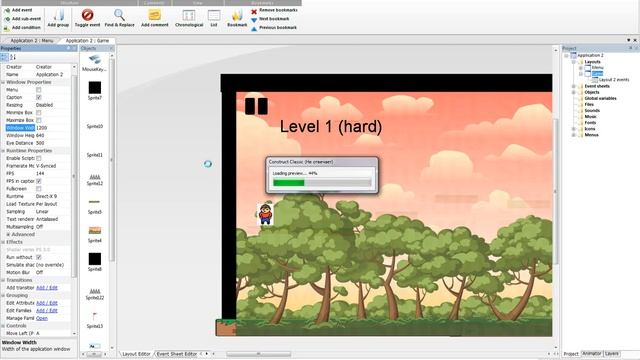Click the pause sprite in the layout
This screenshot has height=360, width=640.
tap(256, 106)
